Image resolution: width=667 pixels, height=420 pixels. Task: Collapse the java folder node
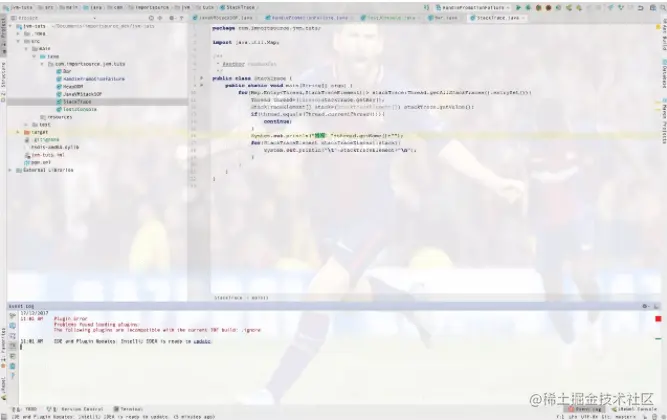coord(34,56)
